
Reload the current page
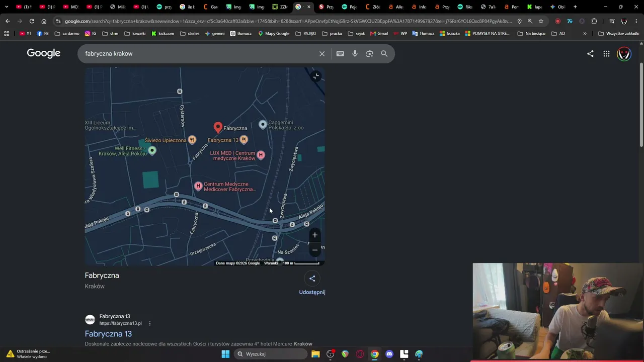[32, 21]
